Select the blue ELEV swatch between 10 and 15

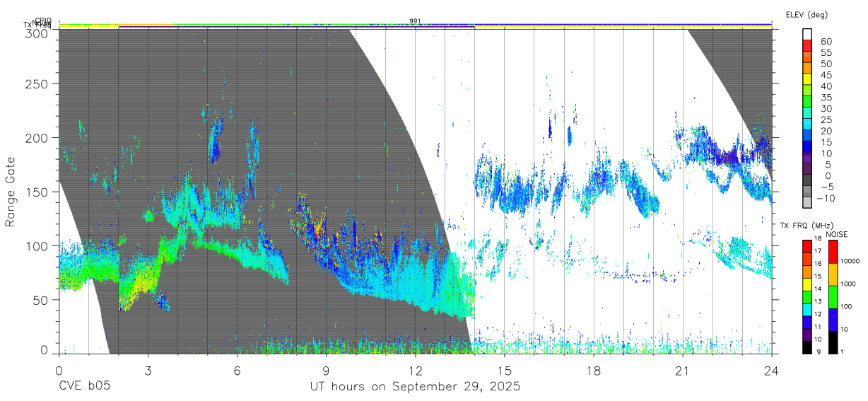pos(807,146)
